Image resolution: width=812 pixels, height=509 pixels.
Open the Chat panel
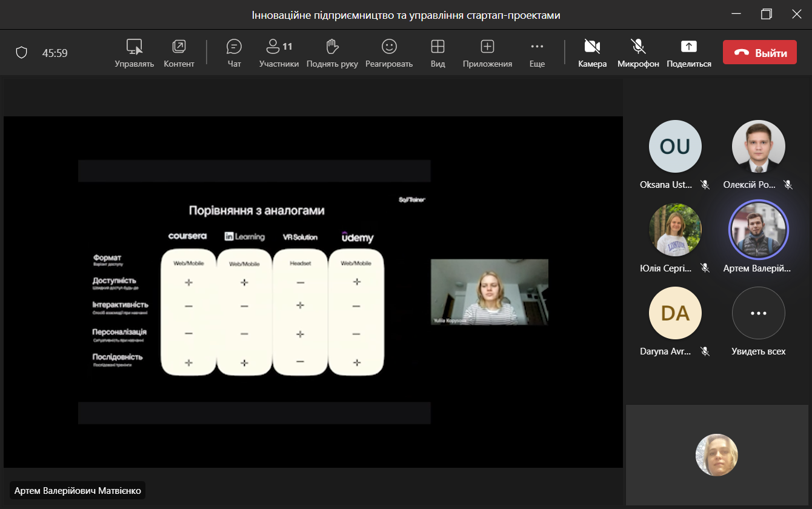(x=234, y=53)
